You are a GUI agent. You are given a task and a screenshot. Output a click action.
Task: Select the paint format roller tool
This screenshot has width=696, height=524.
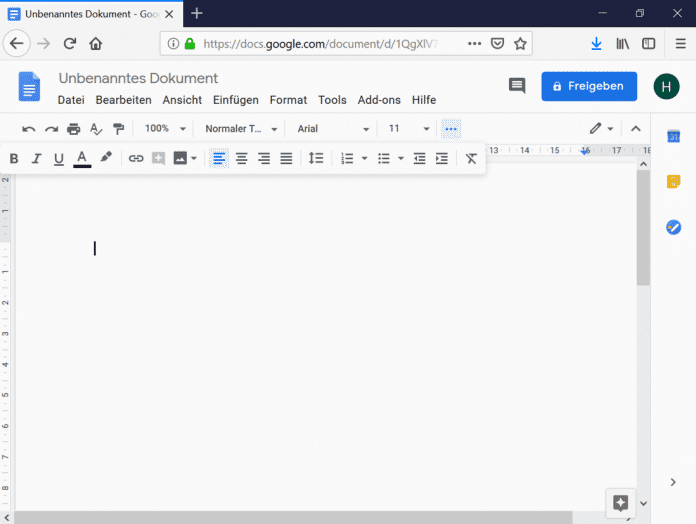[119, 129]
